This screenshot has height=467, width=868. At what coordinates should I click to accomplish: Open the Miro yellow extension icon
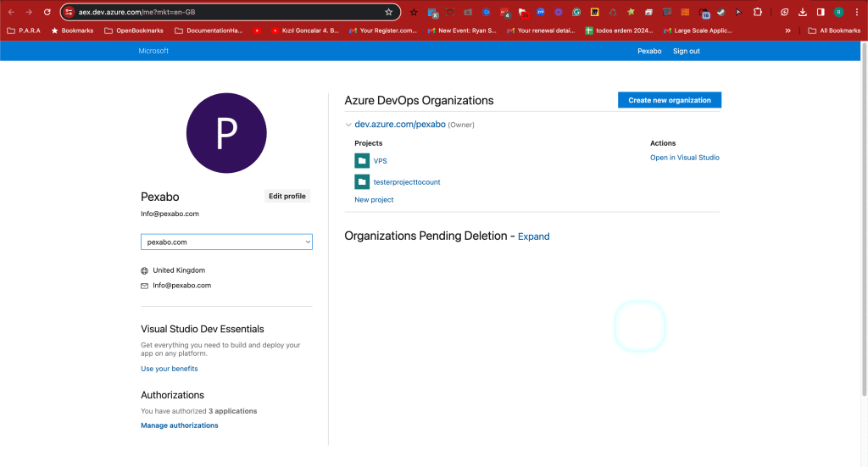pyautogui.click(x=594, y=12)
